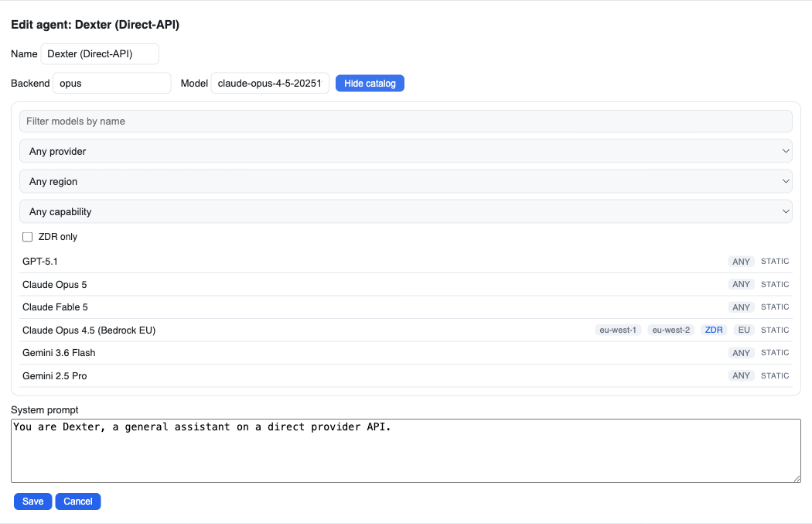The image size is (812, 524).
Task: Select Claude Opus 4.5 (Bedrock EU) model
Action: click(406, 330)
